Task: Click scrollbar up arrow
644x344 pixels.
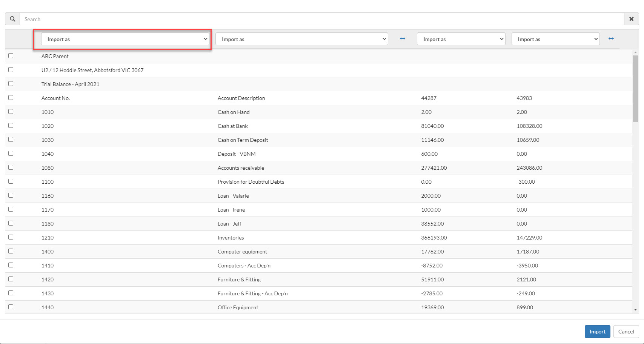Action: (635, 52)
